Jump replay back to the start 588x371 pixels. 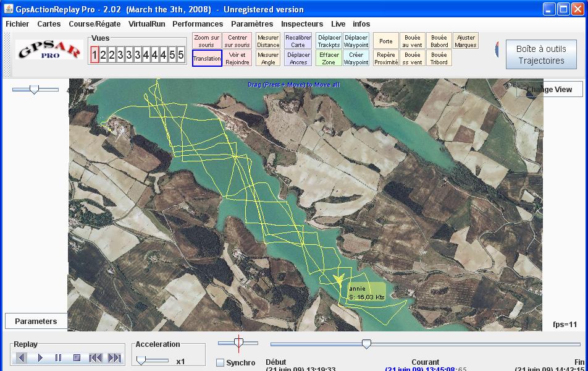95,358
